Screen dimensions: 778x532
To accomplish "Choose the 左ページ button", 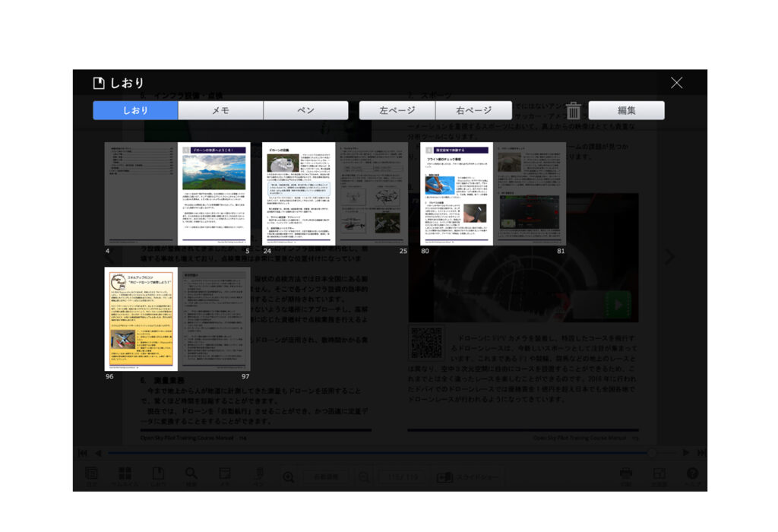I will pos(397,111).
